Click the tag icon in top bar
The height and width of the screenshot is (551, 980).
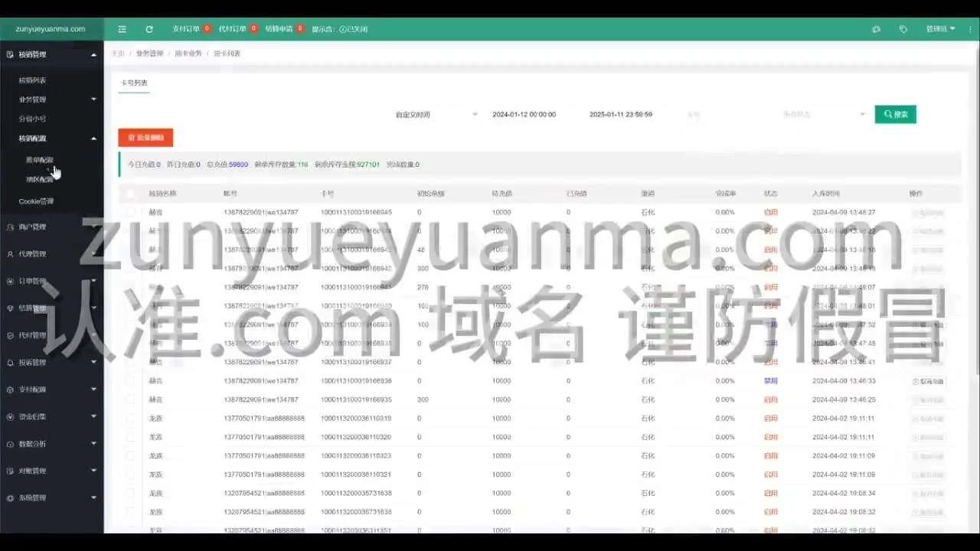pyautogui.click(x=903, y=29)
